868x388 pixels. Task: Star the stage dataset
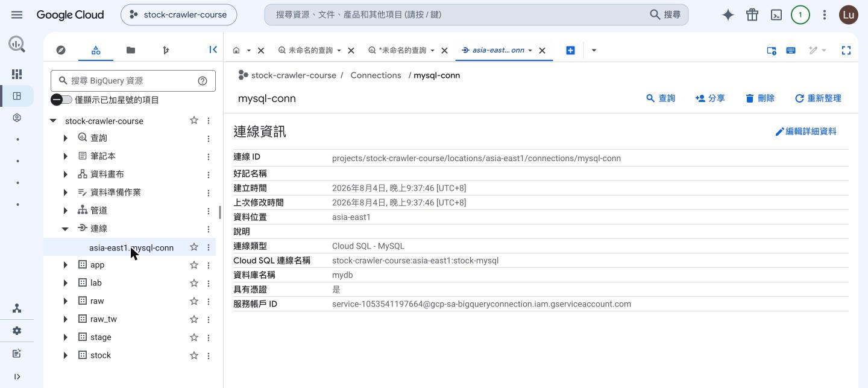tap(194, 337)
